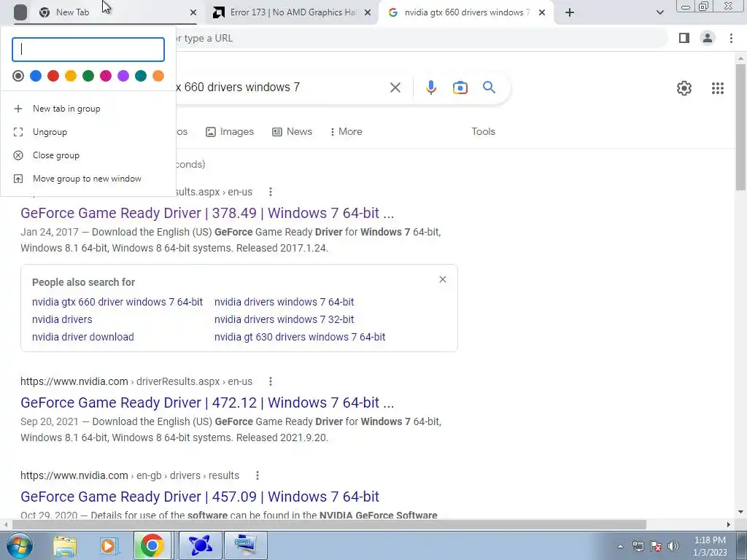Screen dimensions: 747x560
Task: Open nvidia gtx 660 driver windows 7 64-bit suggestion
Action: coord(117,302)
